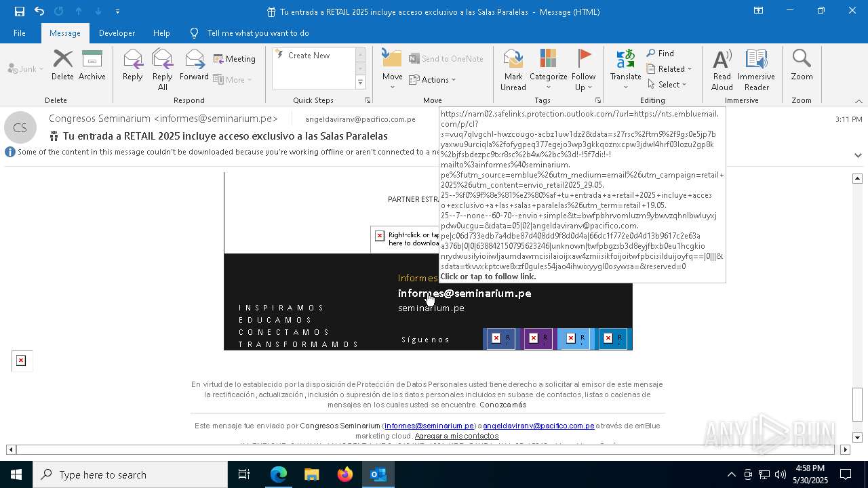Click the recipient angeldaviranv@pacifico.com.pe in header
Screen dimensions: 868x488
pyautogui.click(x=360, y=119)
